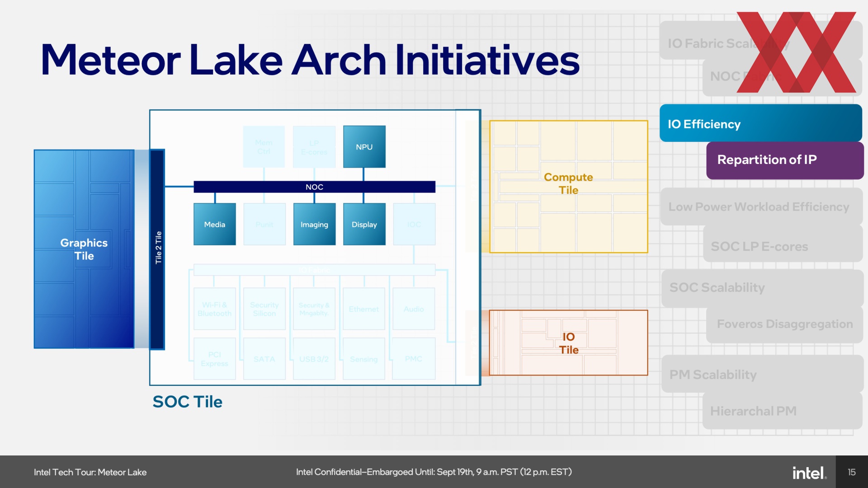
Task: Click SOC LP E-cores label
Action: coord(759,246)
